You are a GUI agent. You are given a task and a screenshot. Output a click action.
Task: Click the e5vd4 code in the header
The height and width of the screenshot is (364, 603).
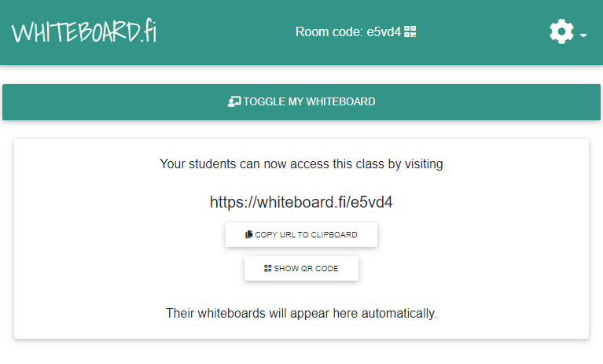click(x=384, y=32)
